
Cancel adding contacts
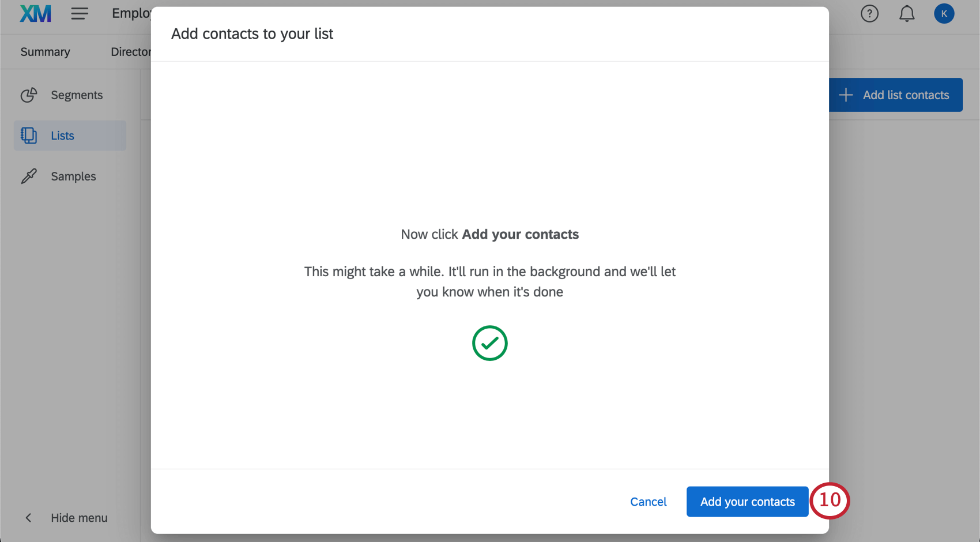[x=648, y=502]
